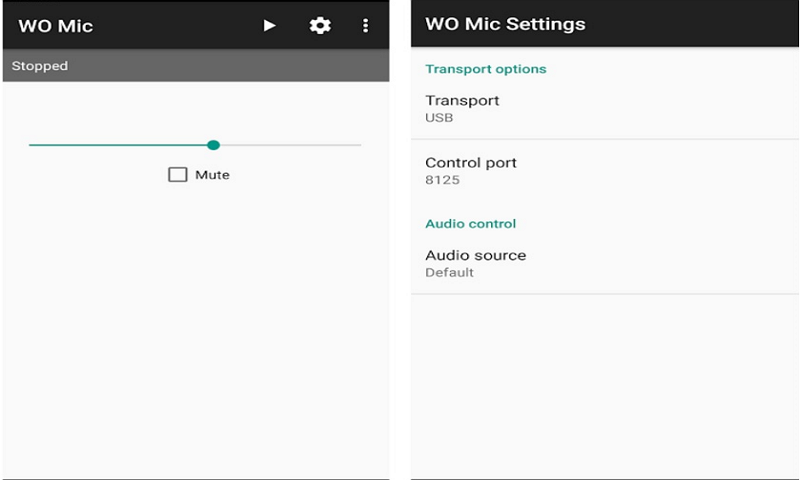The width and height of the screenshot is (800, 480).
Task: Open the three-dot overflow menu
Action: click(366, 25)
